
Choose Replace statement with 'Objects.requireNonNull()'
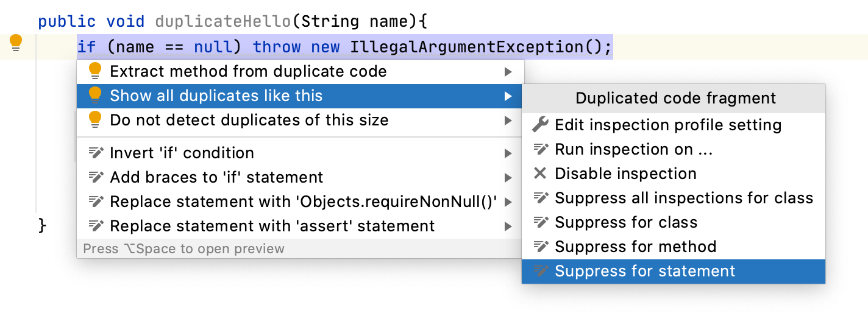point(304,202)
